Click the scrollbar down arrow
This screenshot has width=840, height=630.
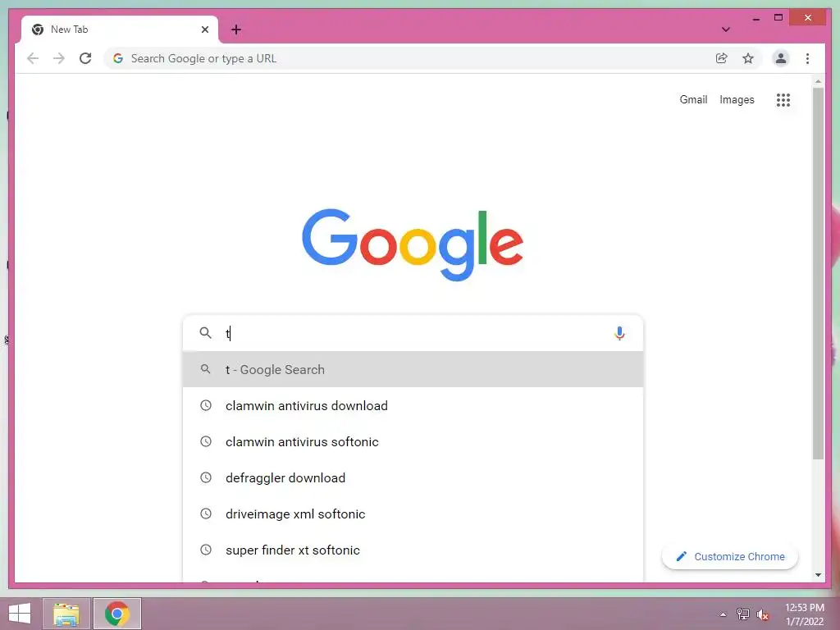[x=818, y=575]
